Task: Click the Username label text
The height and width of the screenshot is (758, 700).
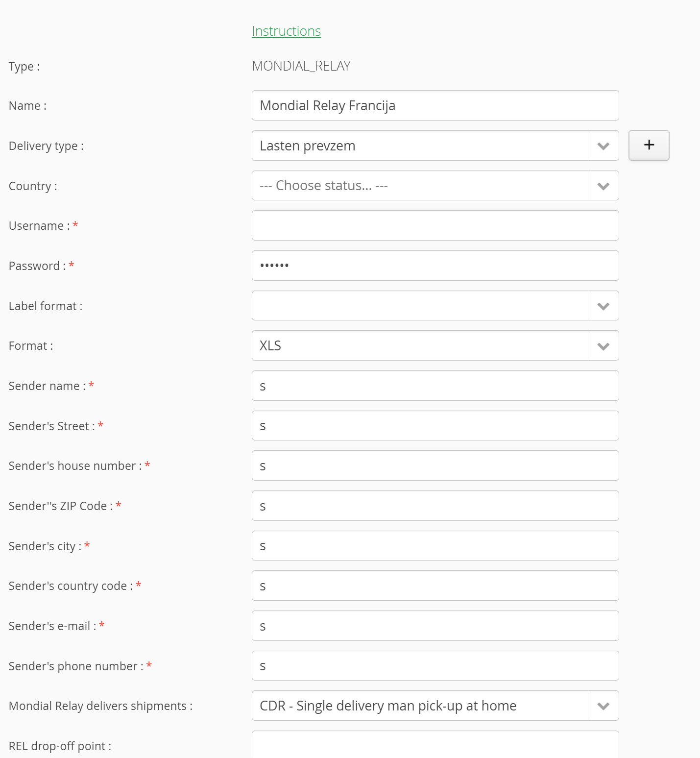Action: 39,226
